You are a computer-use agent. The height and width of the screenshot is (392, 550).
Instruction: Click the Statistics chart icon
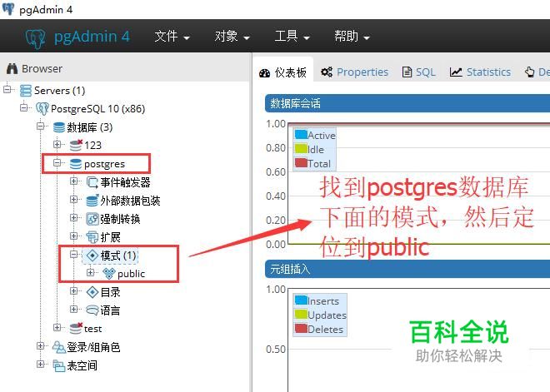pyautogui.click(x=456, y=72)
